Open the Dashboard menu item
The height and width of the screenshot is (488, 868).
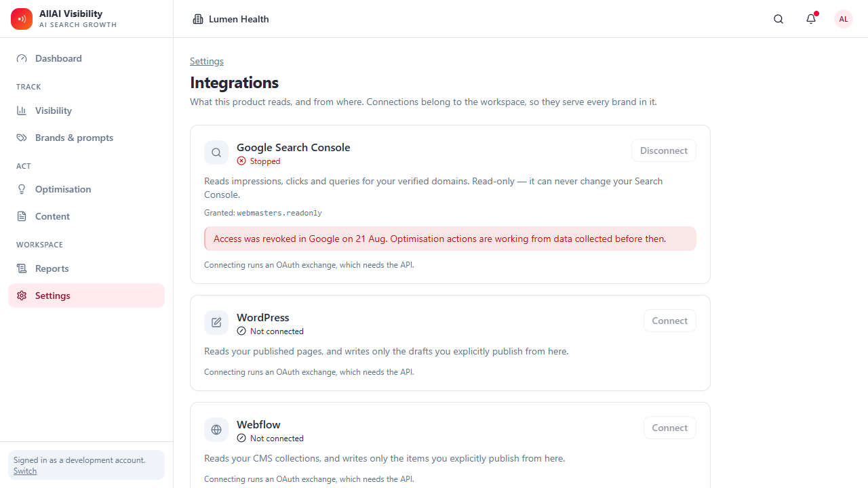click(86, 58)
